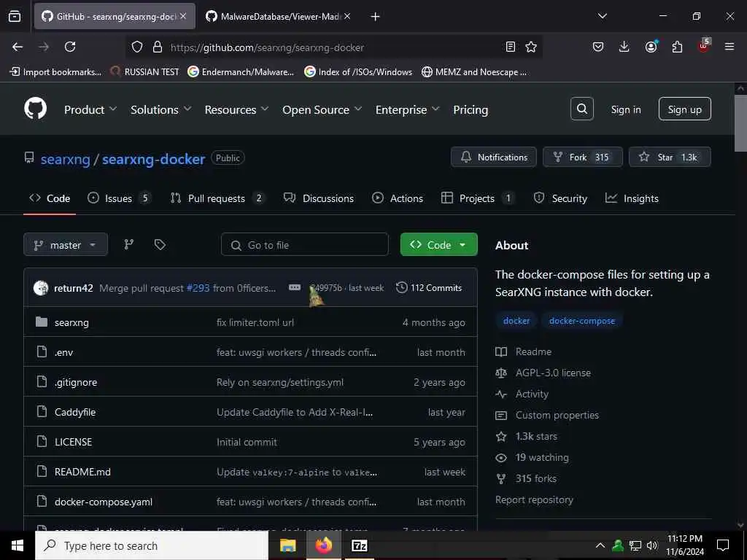
Task: Open the Discussions tab
Action: pos(318,198)
